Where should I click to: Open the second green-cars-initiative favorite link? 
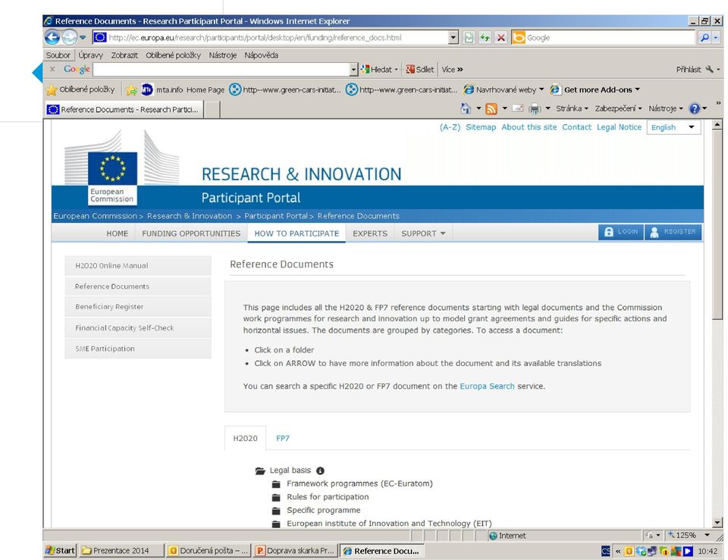point(402,89)
